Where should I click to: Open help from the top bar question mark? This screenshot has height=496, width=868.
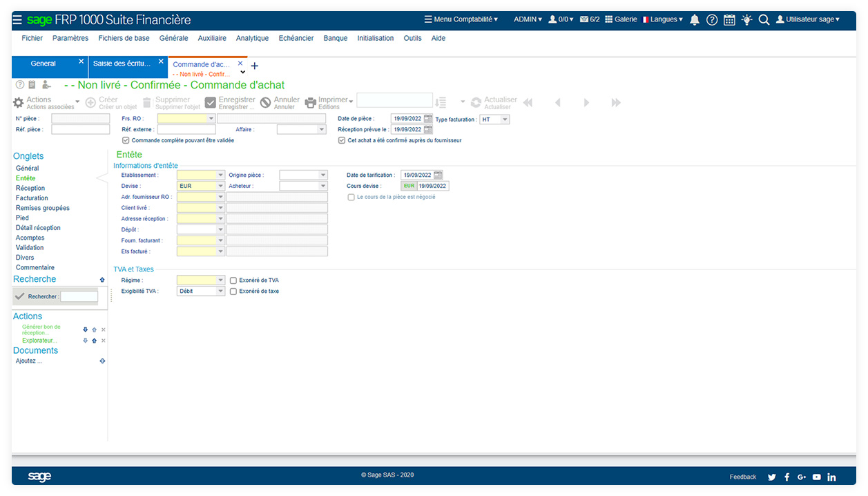coord(712,20)
